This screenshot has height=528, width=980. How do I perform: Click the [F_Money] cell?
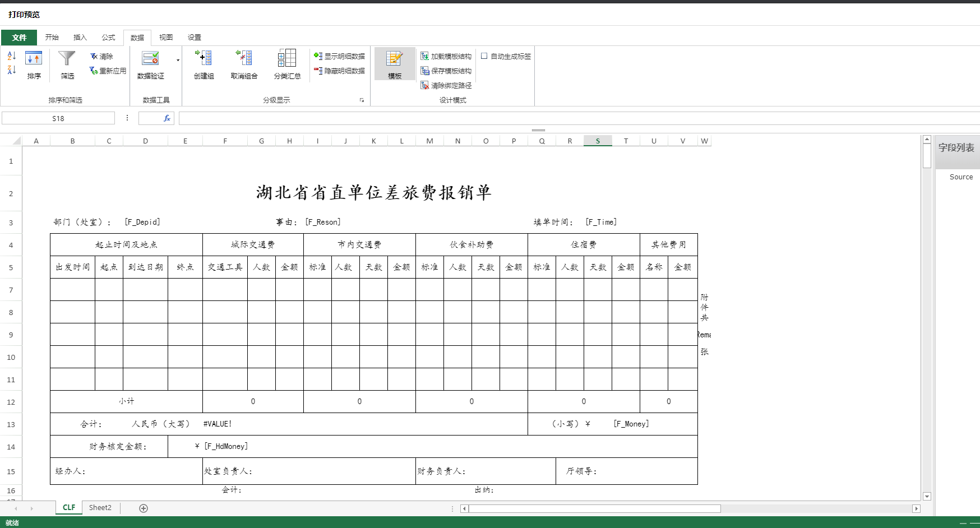tap(631, 424)
